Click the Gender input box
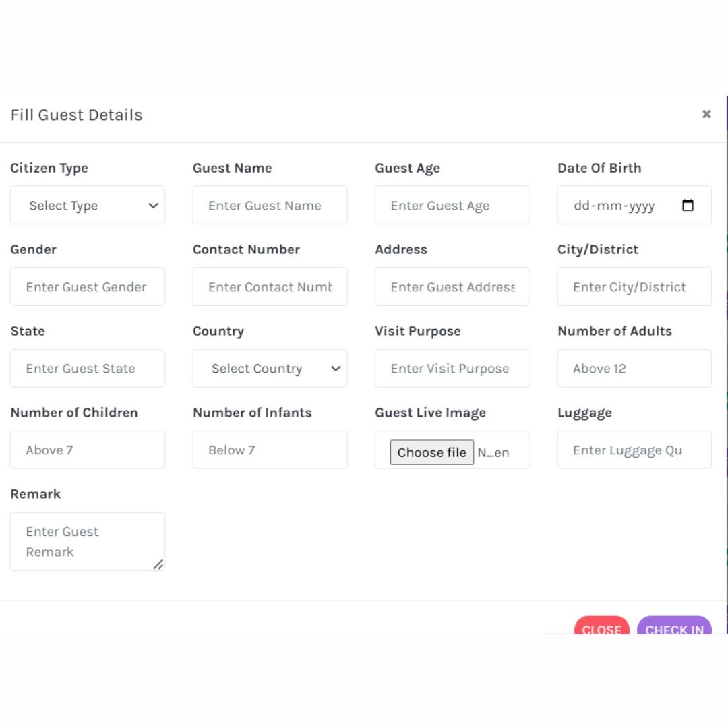This screenshot has height=728, width=728. [88, 287]
